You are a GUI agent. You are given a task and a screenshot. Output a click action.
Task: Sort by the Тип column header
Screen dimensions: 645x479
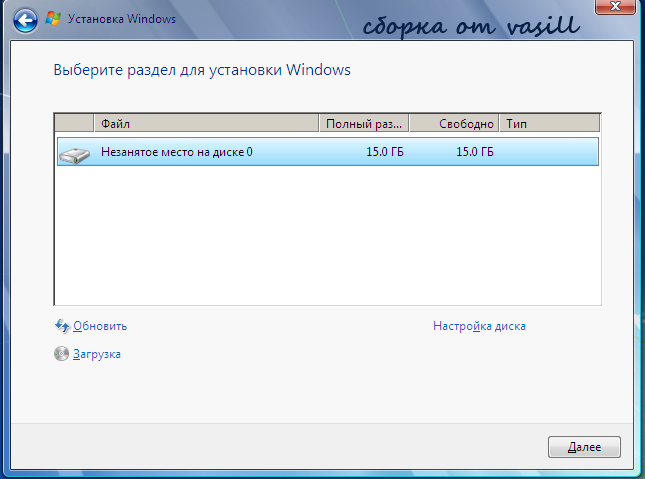coord(550,123)
